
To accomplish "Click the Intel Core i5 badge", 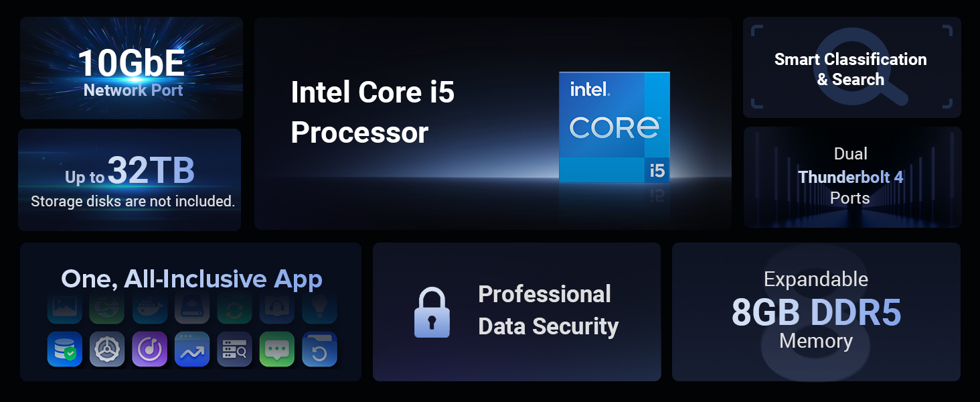I will point(614,127).
